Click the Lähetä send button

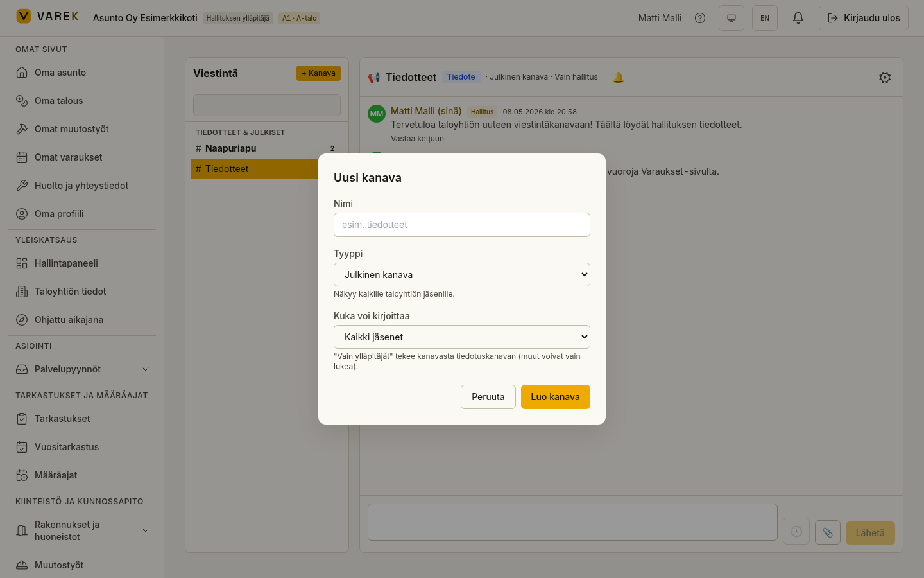870,533
